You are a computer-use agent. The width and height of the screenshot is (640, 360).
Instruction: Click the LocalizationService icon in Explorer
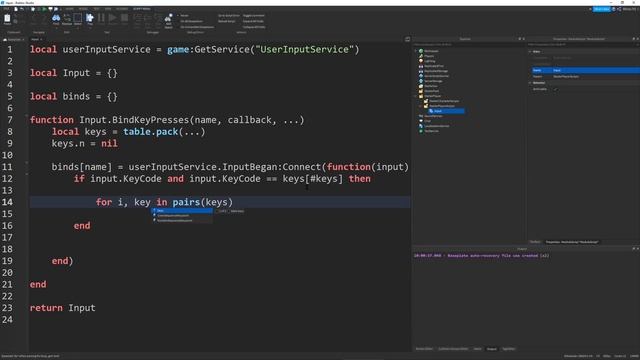click(x=421, y=126)
